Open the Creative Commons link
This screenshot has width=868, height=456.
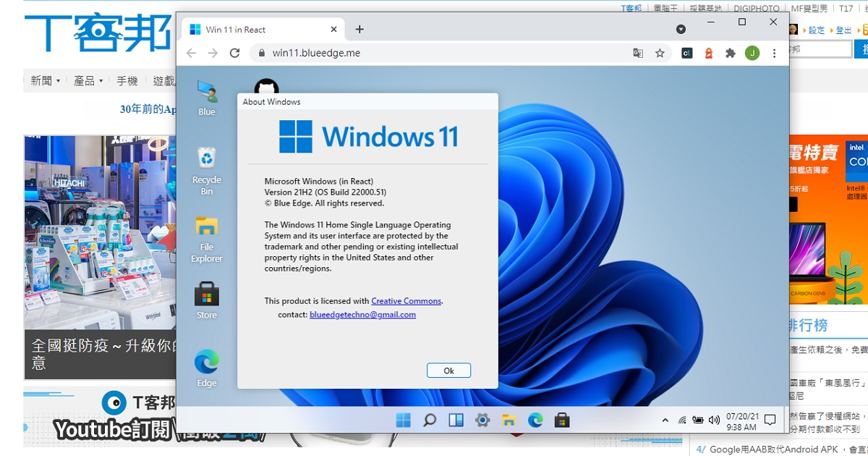click(x=406, y=301)
